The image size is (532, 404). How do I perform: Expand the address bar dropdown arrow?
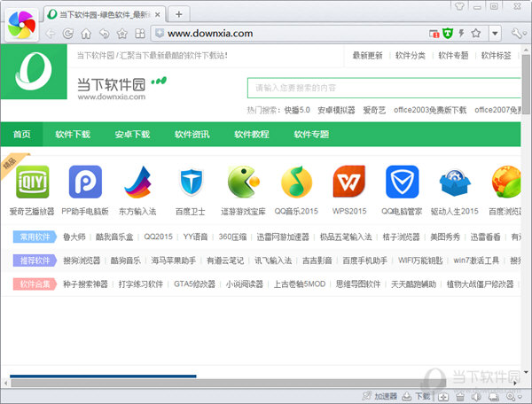495,33
